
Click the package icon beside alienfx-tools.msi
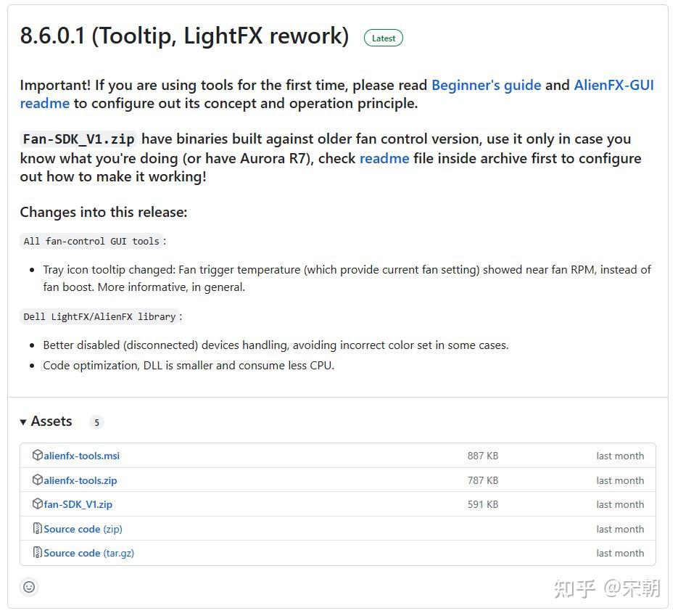click(38, 456)
